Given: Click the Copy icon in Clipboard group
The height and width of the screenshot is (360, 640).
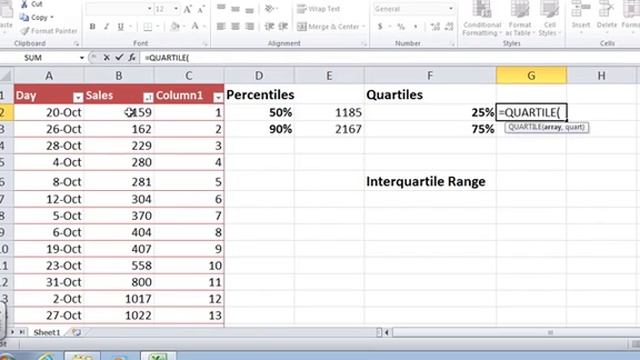Looking at the screenshot, I should (x=24, y=18).
